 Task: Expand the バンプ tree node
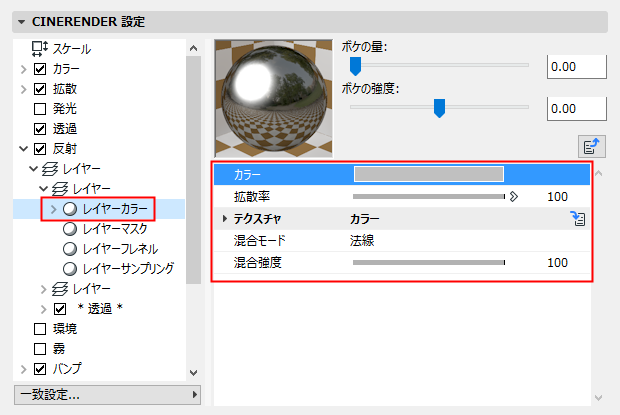pyautogui.click(x=24, y=369)
